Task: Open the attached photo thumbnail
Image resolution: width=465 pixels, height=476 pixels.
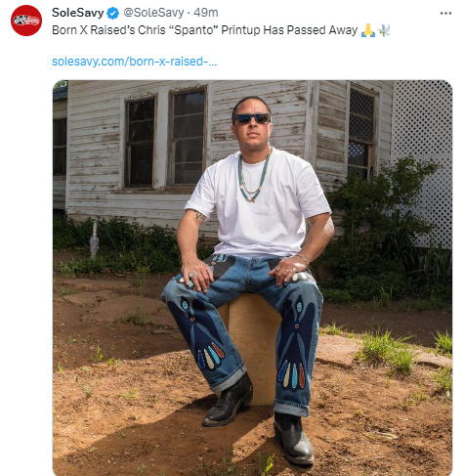Action: (x=252, y=278)
